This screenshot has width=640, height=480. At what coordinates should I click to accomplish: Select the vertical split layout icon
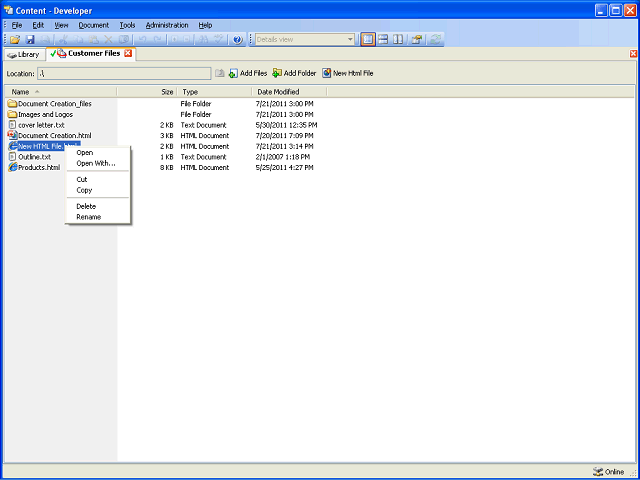(398, 40)
